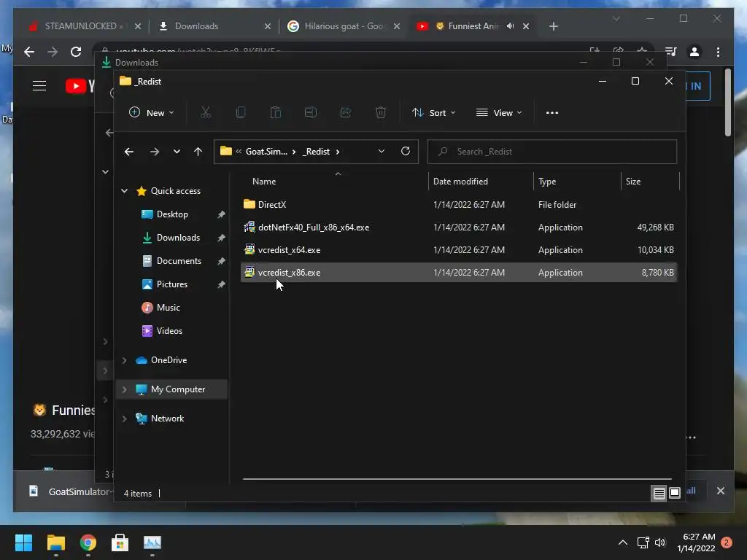747x560 pixels.
Task: Open the New item dropdown menu
Action: click(x=152, y=113)
